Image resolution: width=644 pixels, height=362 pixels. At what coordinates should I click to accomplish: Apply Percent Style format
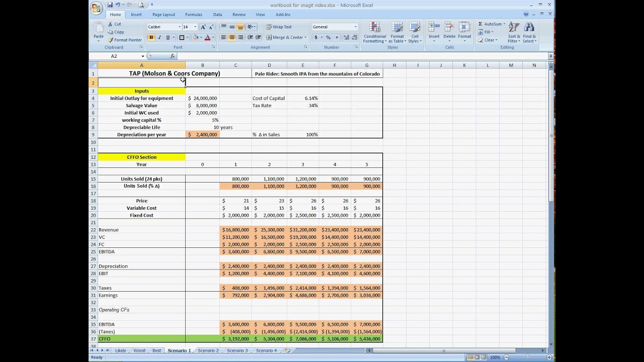tap(328, 37)
